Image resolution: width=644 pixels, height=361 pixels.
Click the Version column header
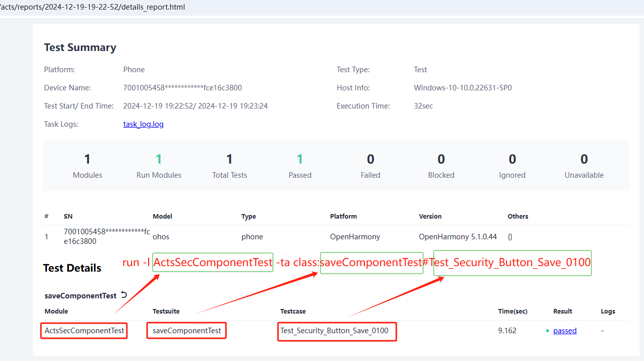[x=430, y=216]
